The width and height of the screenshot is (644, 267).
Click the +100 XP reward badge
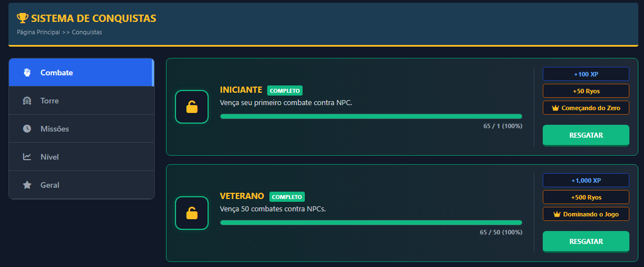point(586,74)
